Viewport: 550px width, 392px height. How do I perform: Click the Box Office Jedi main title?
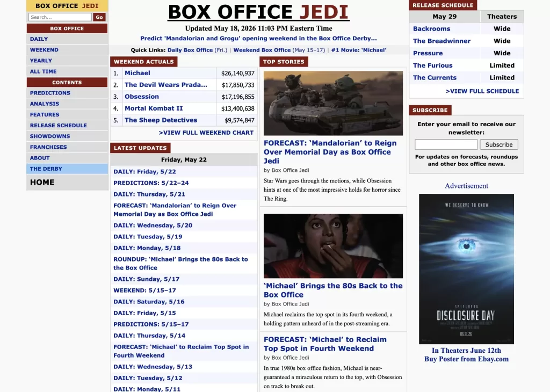[258, 12]
